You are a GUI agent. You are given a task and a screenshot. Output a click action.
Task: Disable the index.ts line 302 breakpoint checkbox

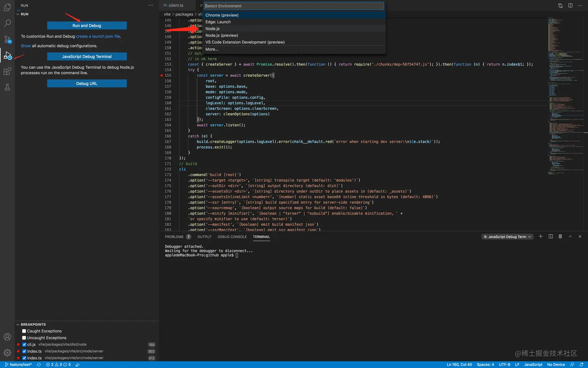coord(24,351)
